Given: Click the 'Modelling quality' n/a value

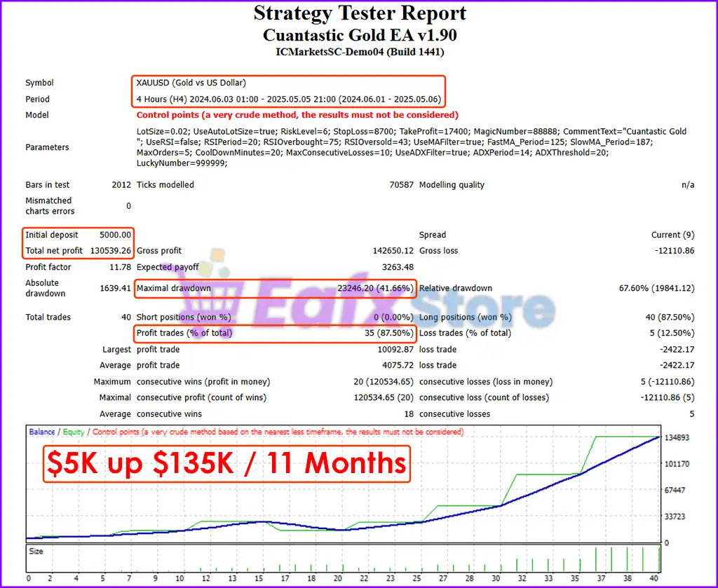Looking at the screenshot, I should point(688,185).
